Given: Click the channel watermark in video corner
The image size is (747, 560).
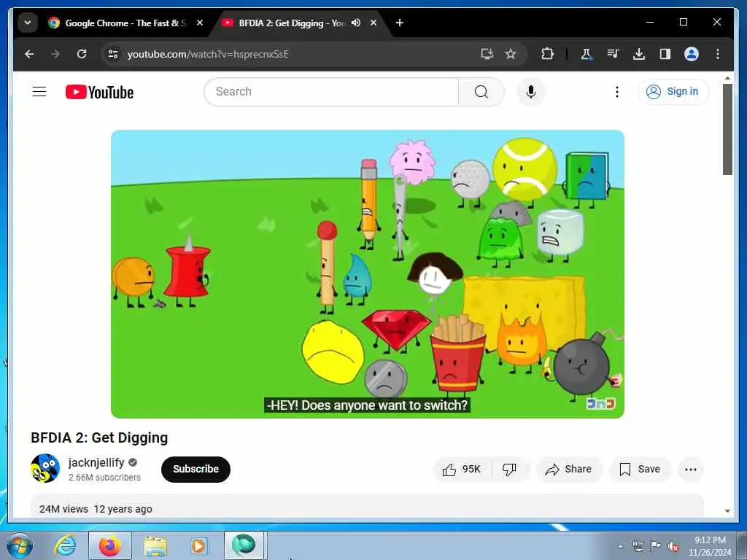Looking at the screenshot, I should tap(601, 403).
